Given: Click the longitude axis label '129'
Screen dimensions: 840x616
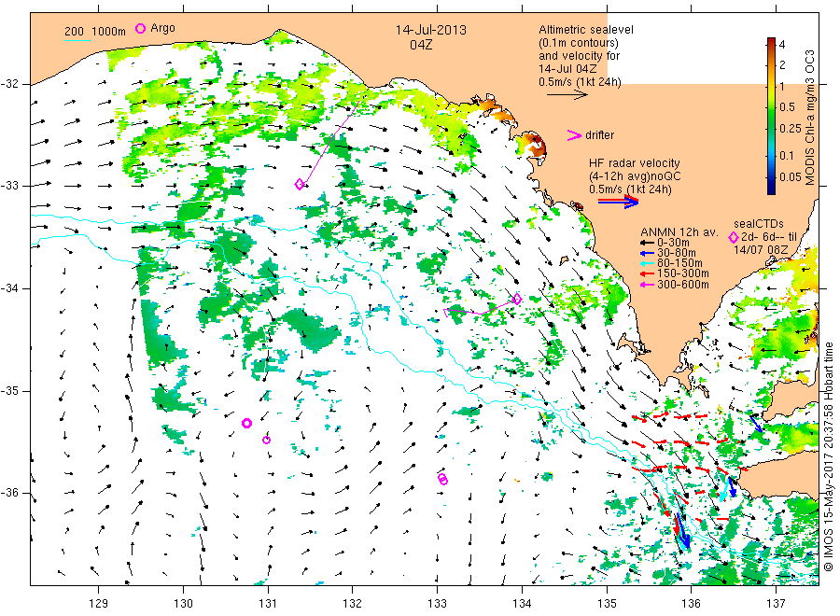Looking at the screenshot, I should [x=99, y=604].
